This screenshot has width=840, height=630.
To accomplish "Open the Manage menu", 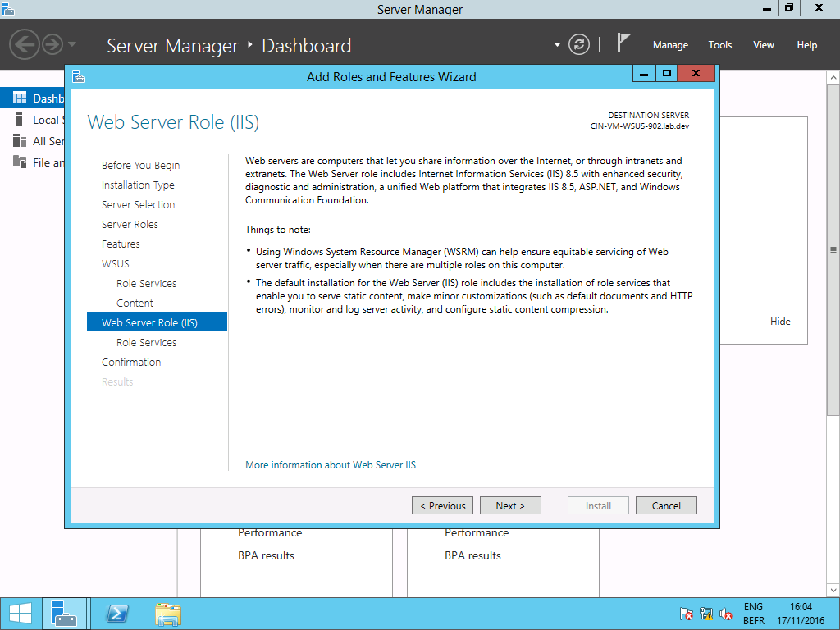I will click(670, 45).
